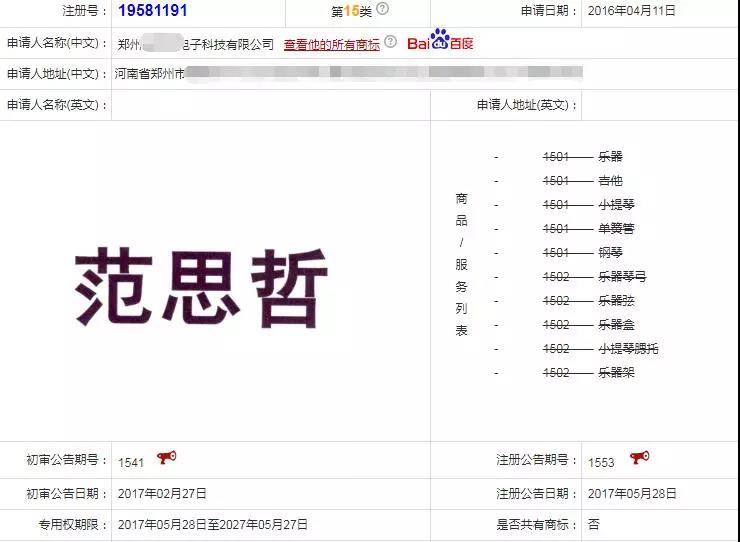Screen dimensions: 740x542
Task: Open the 查看他的所有商标 link
Action: pyautogui.click(x=332, y=45)
